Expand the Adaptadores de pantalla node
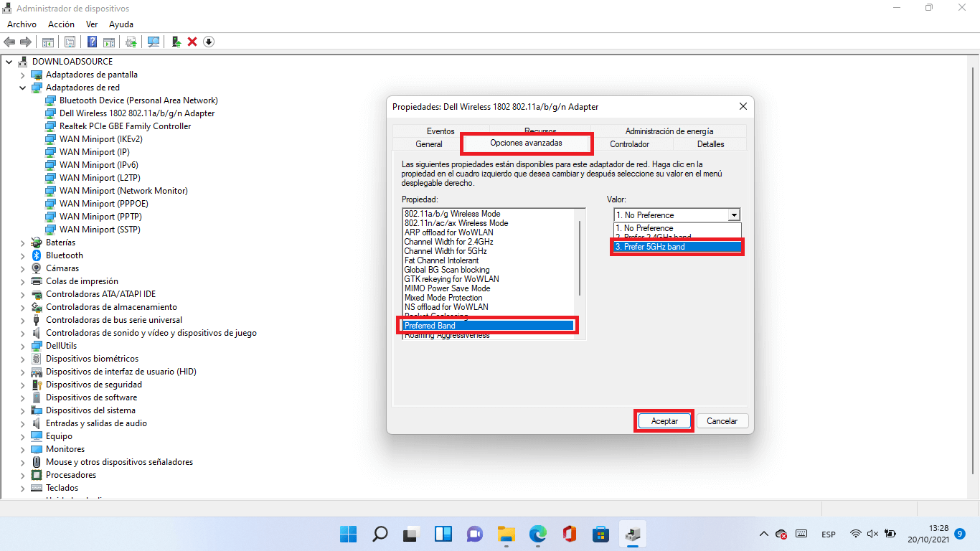Image resolution: width=980 pixels, height=551 pixels. (x=22, y=75)
